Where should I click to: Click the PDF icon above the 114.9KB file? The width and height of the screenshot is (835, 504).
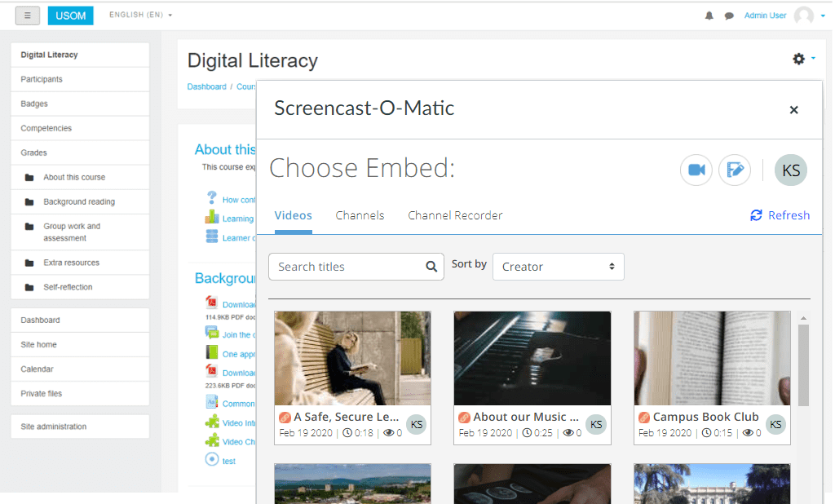pos(211,303)
